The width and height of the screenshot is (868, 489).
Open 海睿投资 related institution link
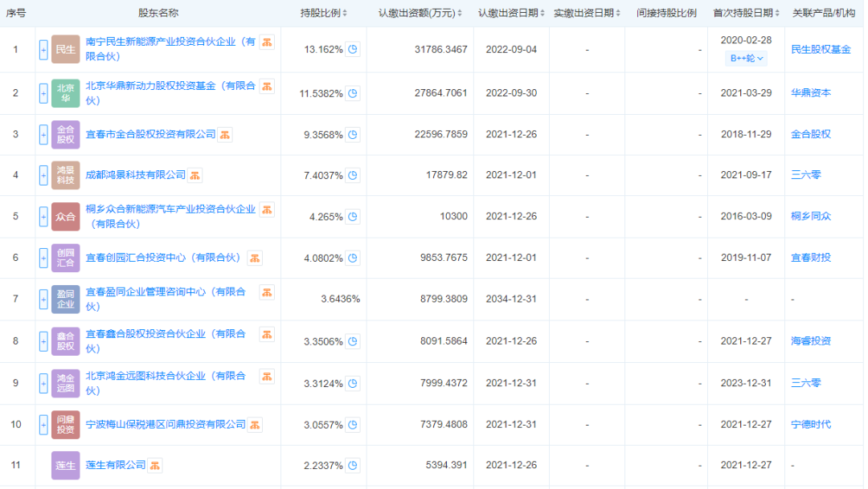click(x=811, y=340)
